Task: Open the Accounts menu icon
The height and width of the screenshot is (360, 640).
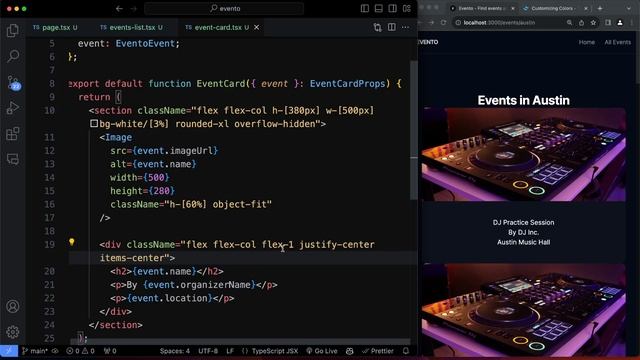Action: point(13,306)
